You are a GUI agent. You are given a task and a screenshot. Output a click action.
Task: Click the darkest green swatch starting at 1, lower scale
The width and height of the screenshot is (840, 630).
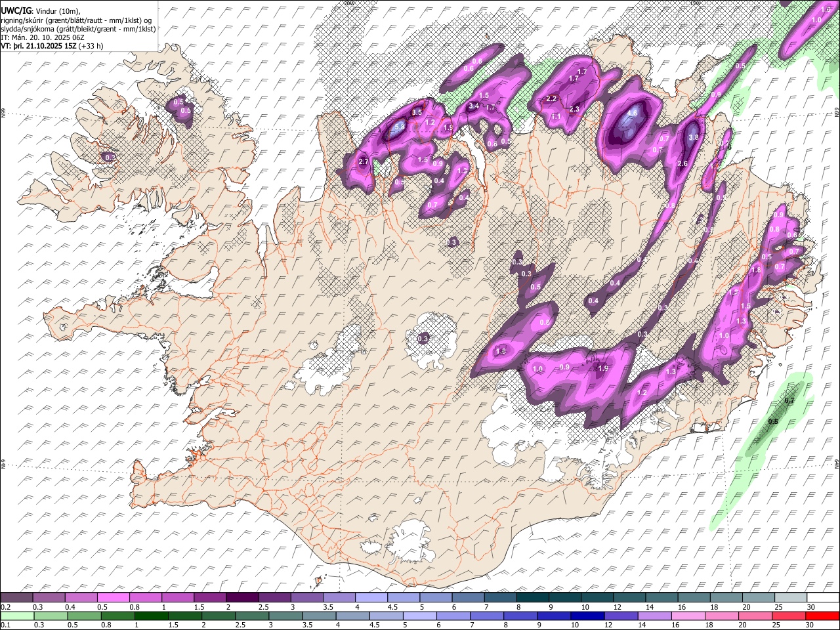(x=153, y=616)
